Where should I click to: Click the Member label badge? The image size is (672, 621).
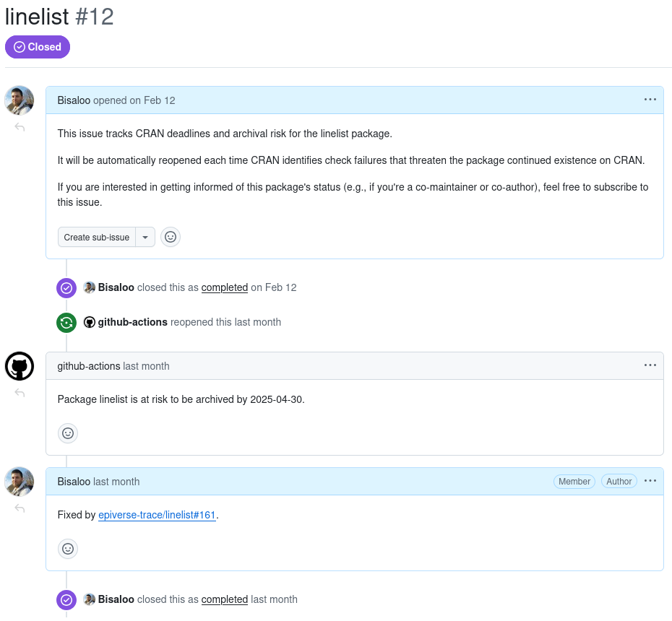click(574, 482)
